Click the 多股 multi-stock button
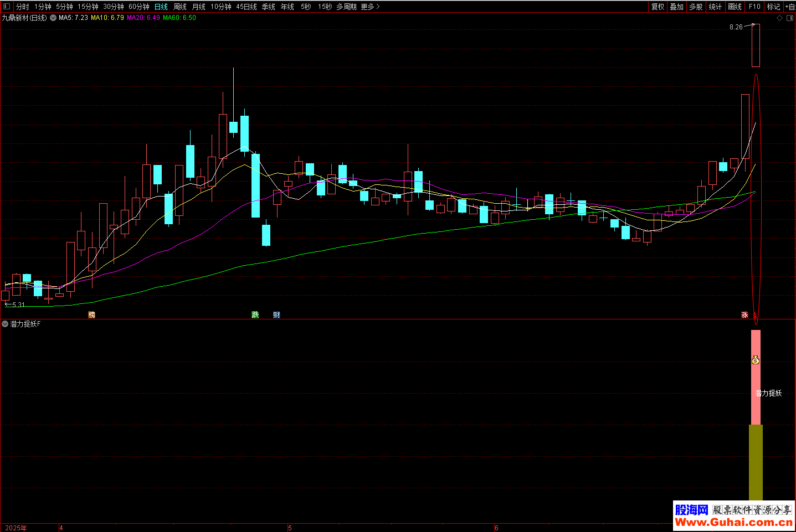 (696, 7)
